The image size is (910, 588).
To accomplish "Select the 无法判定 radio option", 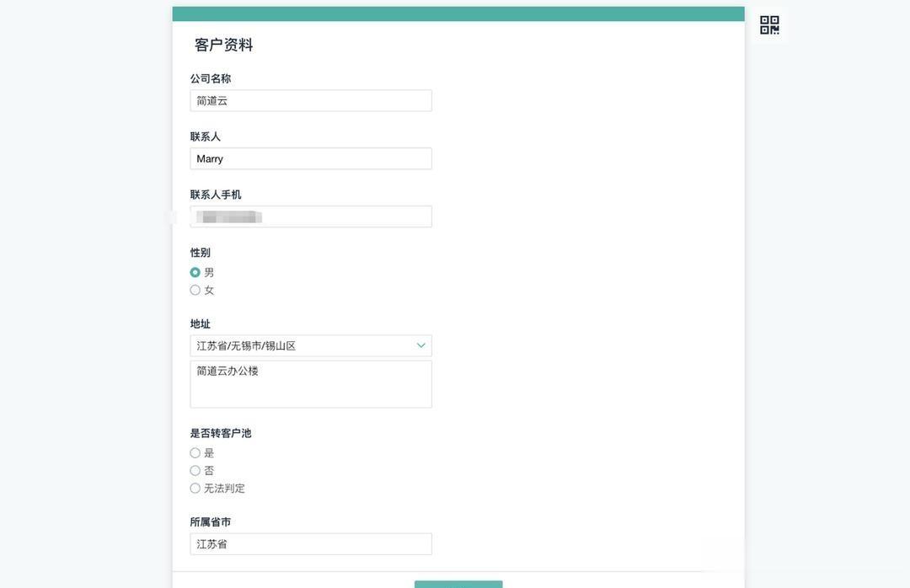I will coord(195,489).
